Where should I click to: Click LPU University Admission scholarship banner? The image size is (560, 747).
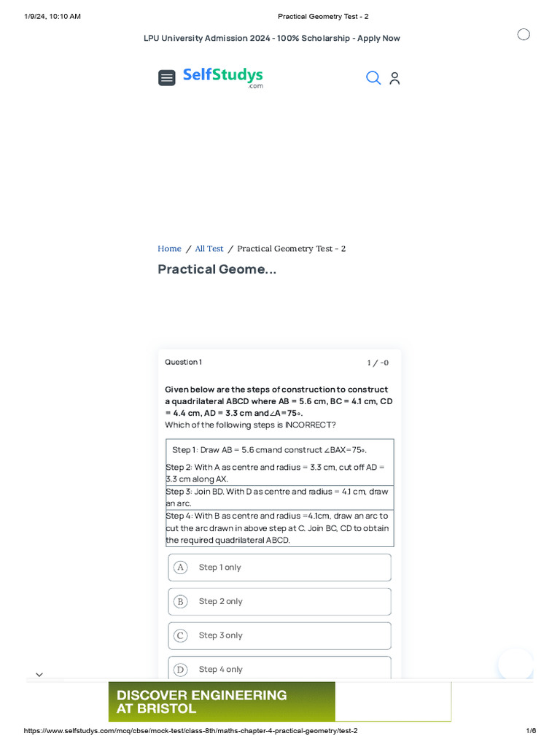coord(272,38)
